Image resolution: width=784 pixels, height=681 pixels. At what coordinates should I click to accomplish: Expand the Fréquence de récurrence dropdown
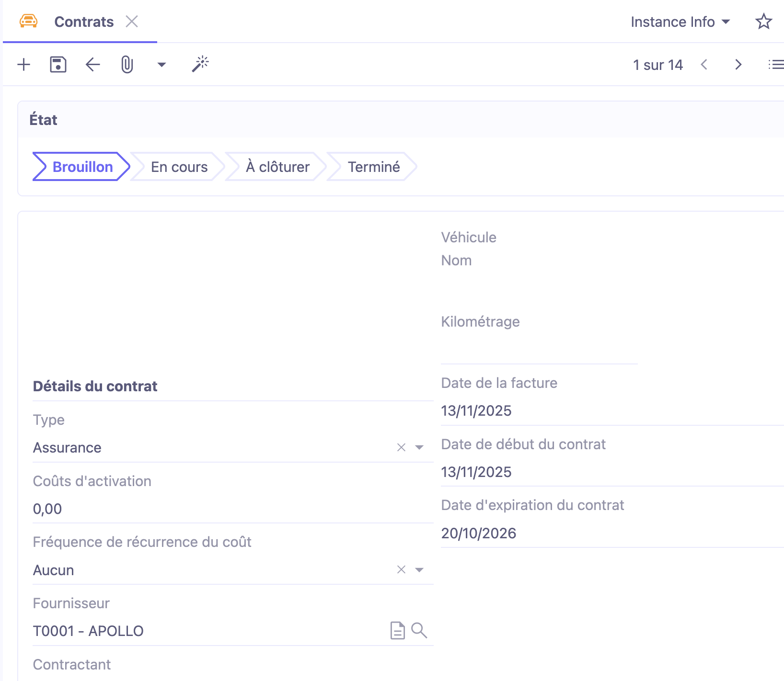tap(419, 570)
